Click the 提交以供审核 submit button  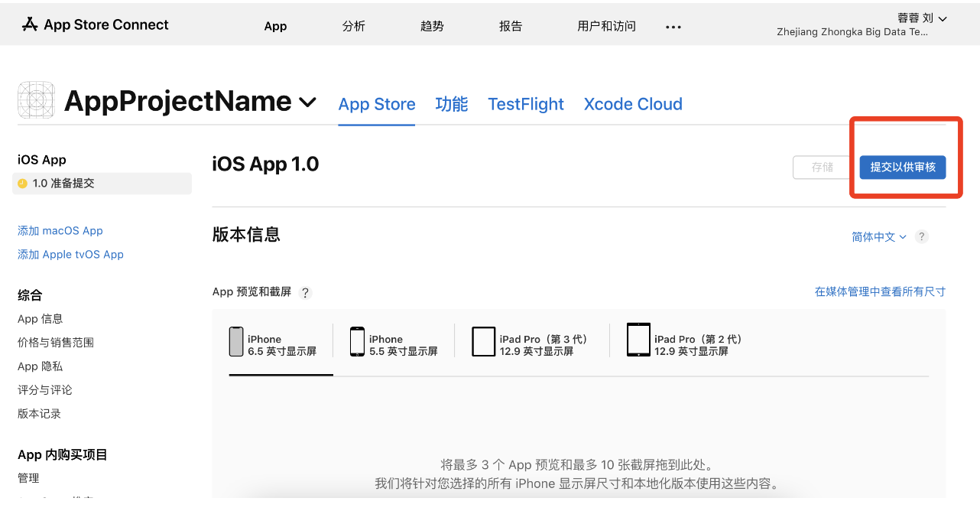(903, 168)
